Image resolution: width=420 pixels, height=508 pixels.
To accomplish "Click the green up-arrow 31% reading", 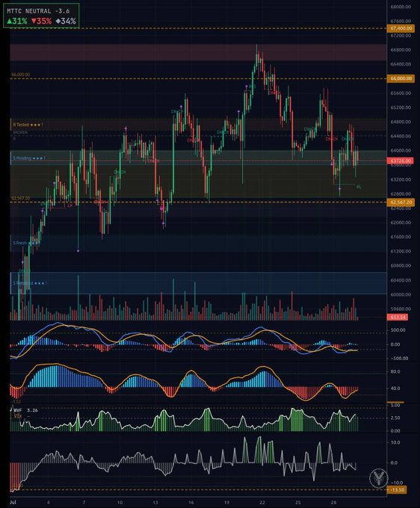I will 17,22.
